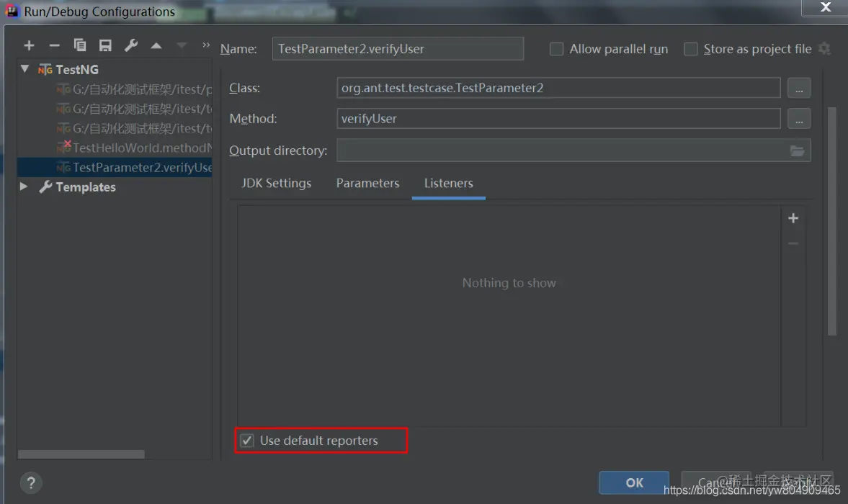Confirm with the OK button
The height and width of the screenshot is (504, 848).
634,482
